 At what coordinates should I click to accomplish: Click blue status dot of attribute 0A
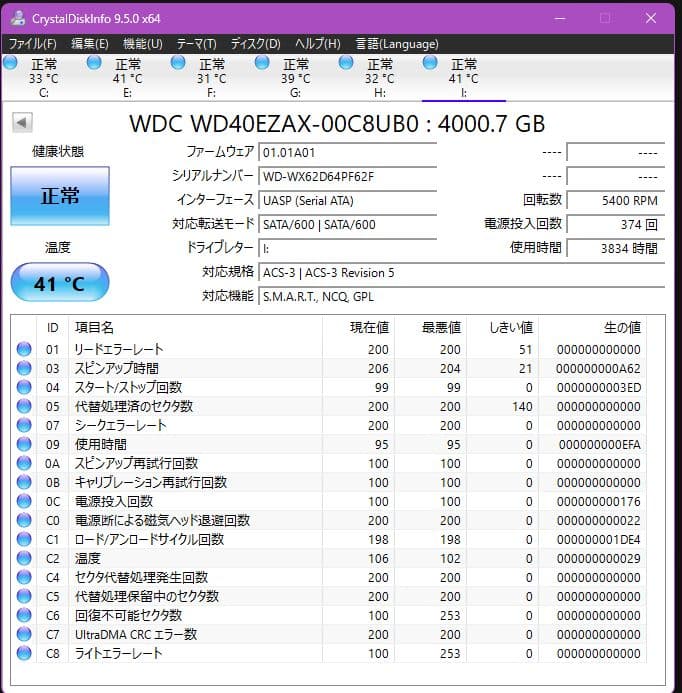(x=24, y=463)
